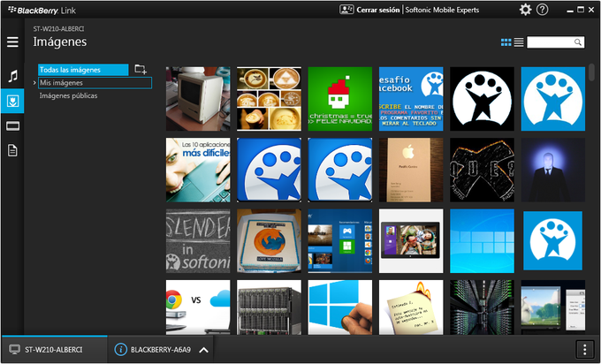Select the blue Windows tiles thumbnail
The width and height of the screenshot is (601, 364).
click(482, 240)
